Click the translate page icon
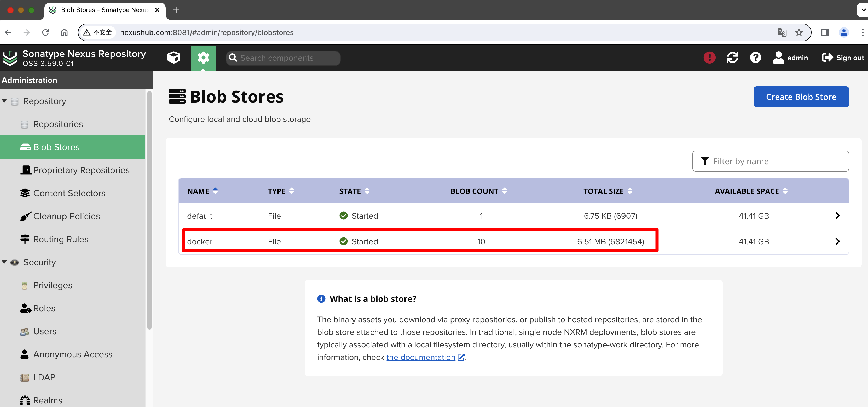 [782, 32]
